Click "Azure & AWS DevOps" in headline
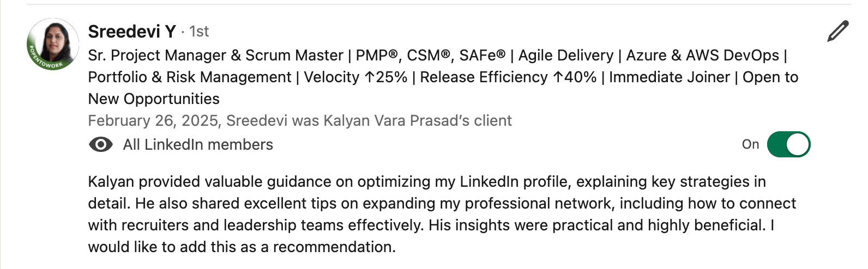Screen dimensions: 868x269 coord(702,56)
